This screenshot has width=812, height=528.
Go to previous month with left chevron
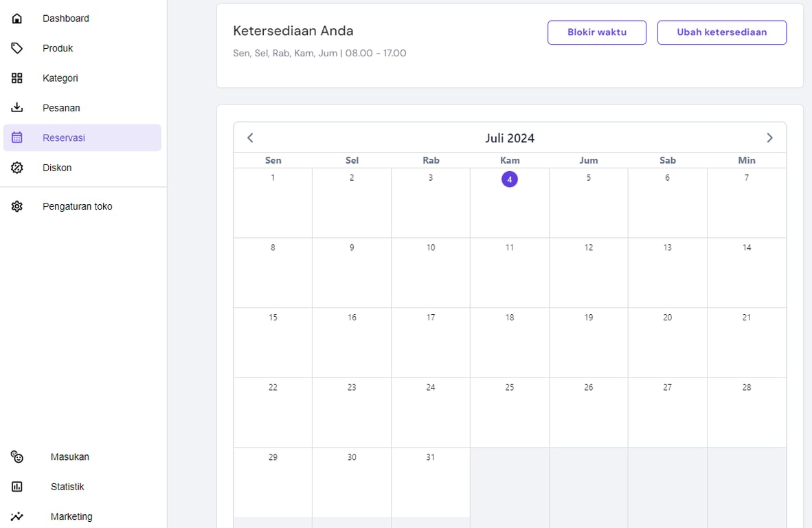[x=250, y=137]
